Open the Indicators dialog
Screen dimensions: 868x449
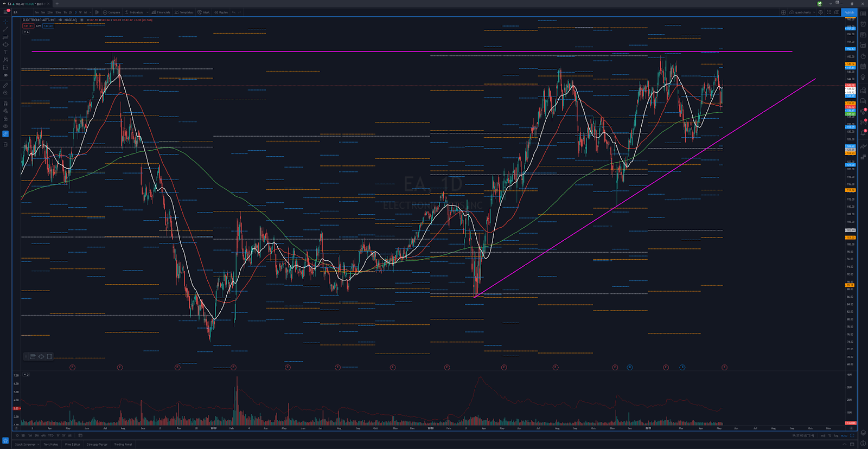pos(134,12)
